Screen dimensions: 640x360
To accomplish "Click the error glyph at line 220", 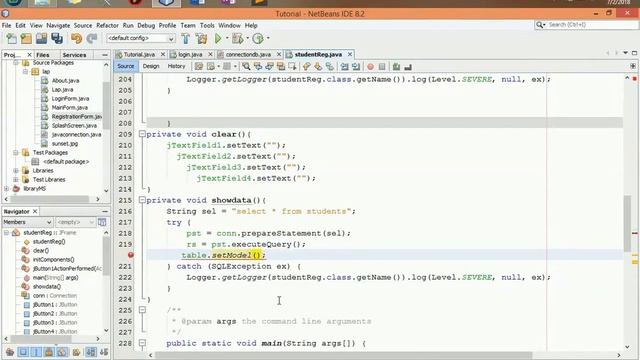I will 131,255.
